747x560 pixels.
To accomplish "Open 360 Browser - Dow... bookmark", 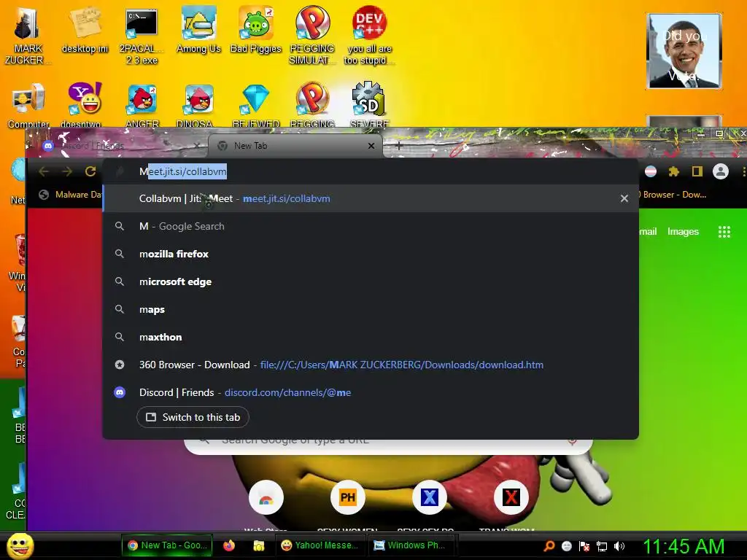I will (673, 194).
